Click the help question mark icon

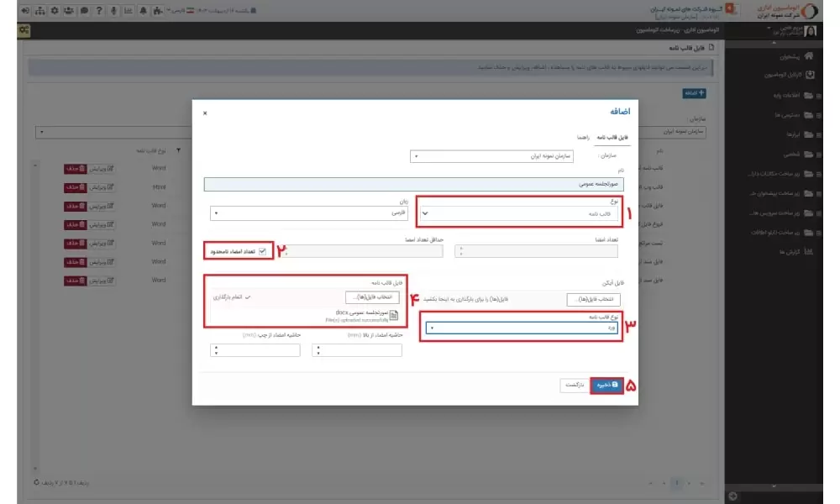99,11
